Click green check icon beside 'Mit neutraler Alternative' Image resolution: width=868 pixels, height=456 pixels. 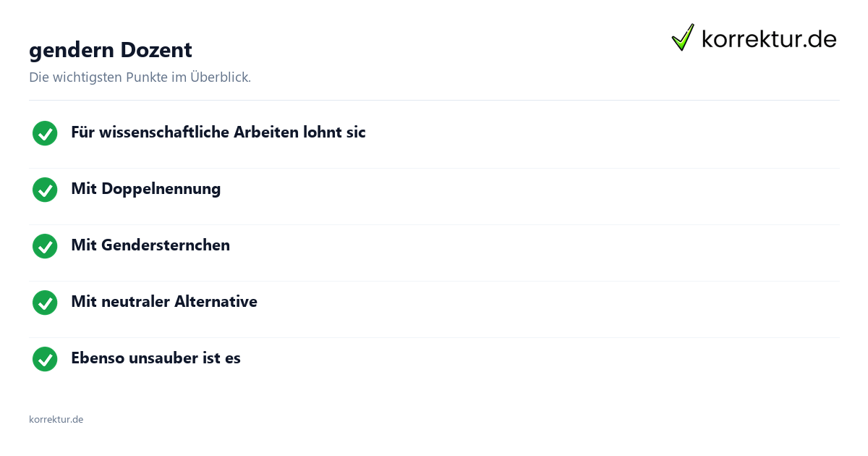pyautogui.click(x=45, y=303)
